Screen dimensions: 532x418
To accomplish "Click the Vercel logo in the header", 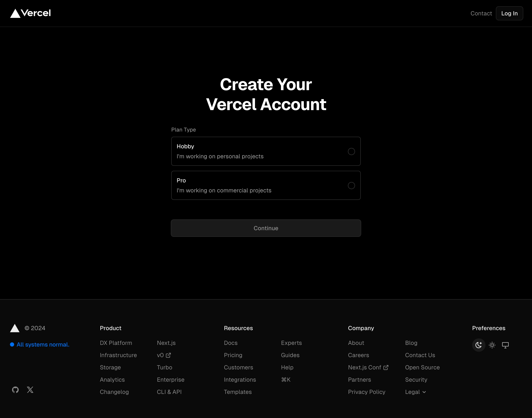I will 30,13.
